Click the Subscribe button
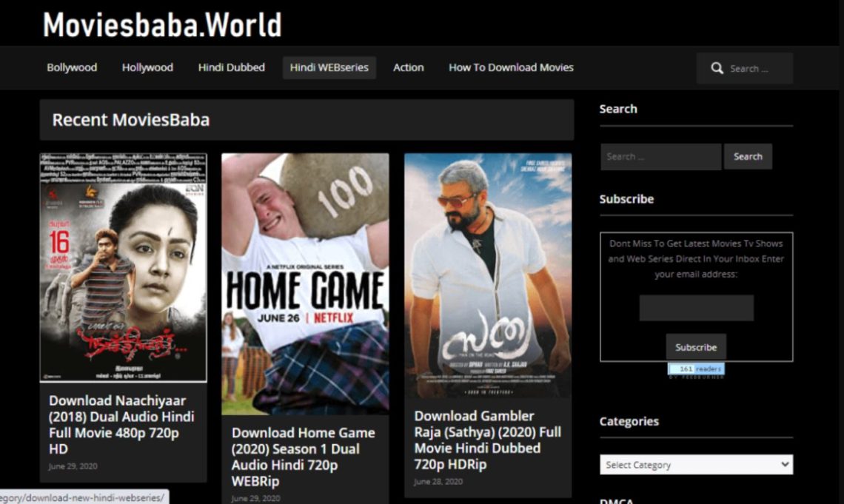This screenshot has width=844, height=504. (x=696, y=347)
